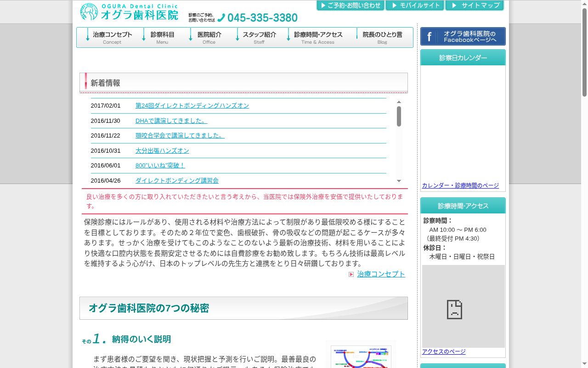The width and height of the screenshot is (588, 368).
Task: Click the オグラ歯科医院の7つの秘密 heading
Action: [x=149, y=308]
